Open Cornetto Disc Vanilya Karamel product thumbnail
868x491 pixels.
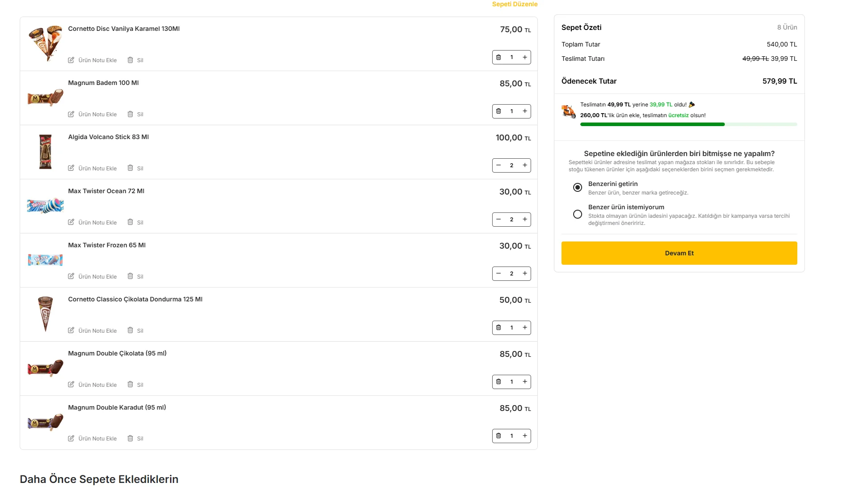(x=45, y=43)
